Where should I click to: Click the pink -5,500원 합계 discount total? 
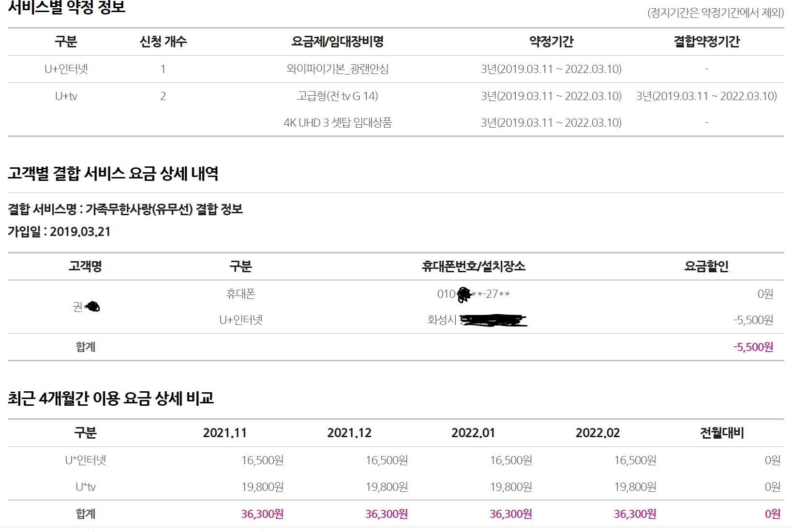click(x=753, y=347)
